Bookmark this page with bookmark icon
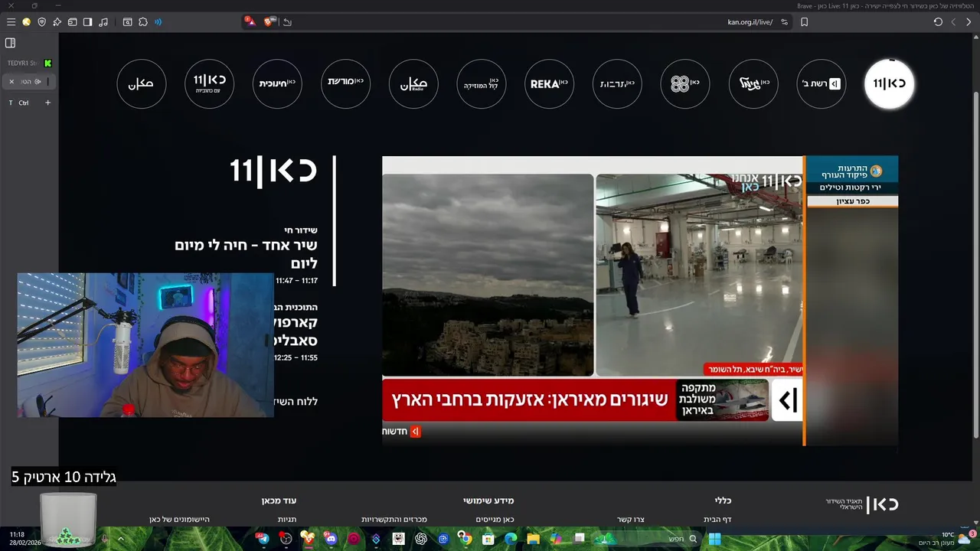Viewport: 980px width, 551px height. point(804,22)
